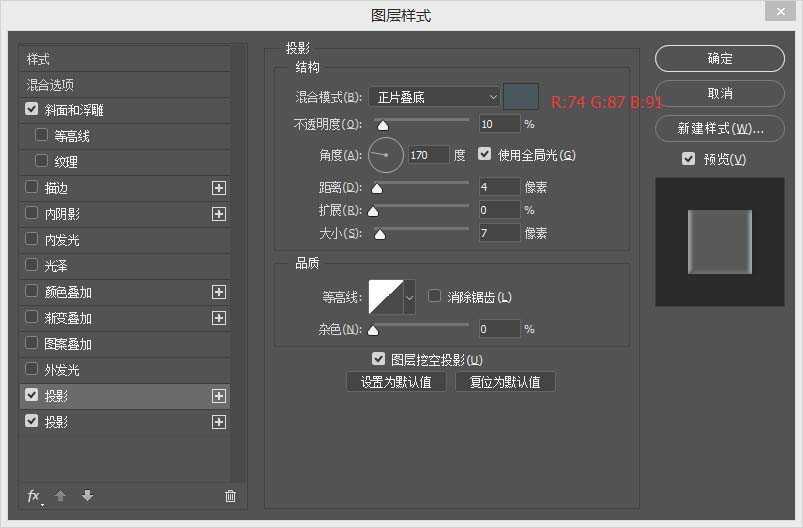Click the plus icon beside 描边
This screenshot has width=803, height=528.
pos(219,188)
